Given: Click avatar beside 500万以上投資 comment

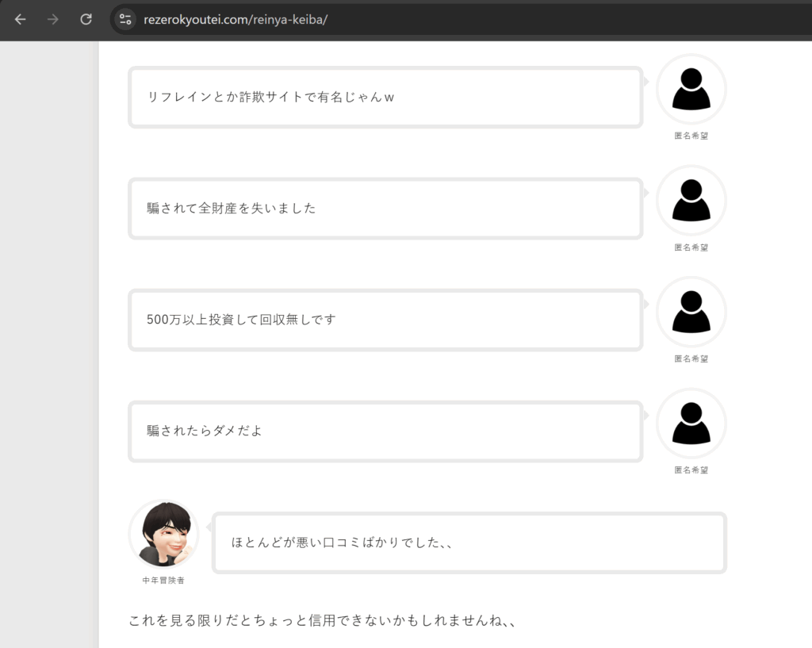Looking at the screenshot, I should point(691,312).
